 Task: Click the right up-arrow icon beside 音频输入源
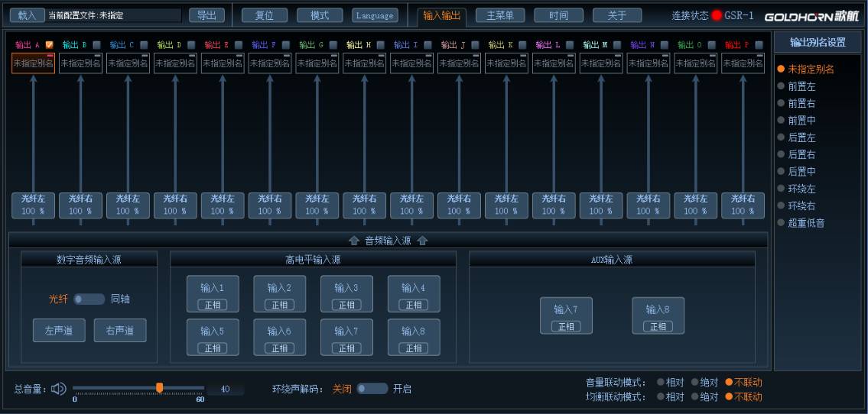(422, 241)
